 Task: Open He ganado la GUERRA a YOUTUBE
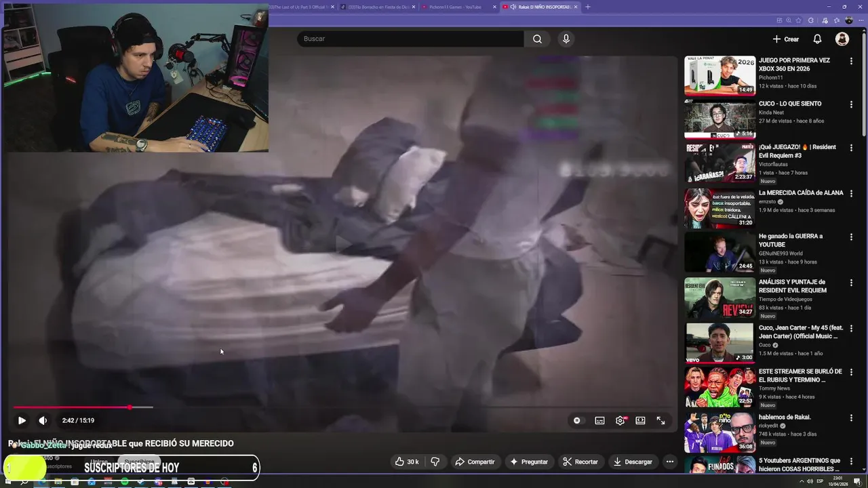pos(791,240)
